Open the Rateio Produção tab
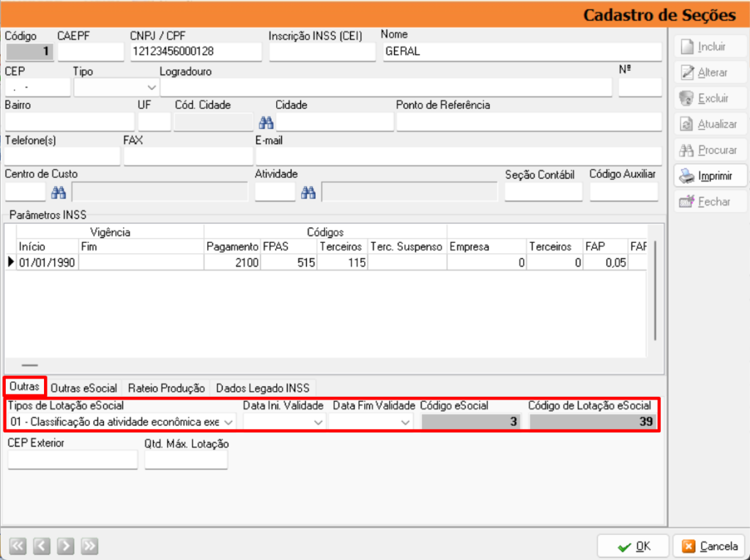 166,388
